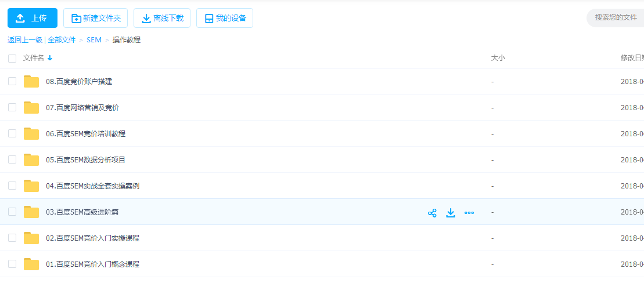Focus the 搜索您的文件 search box

click(616, 18)
